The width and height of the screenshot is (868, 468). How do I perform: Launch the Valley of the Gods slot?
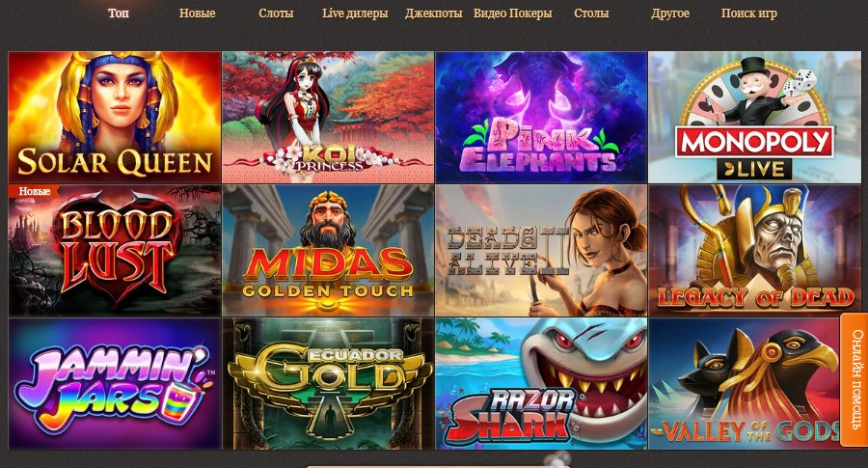click(x=744, y=384)
